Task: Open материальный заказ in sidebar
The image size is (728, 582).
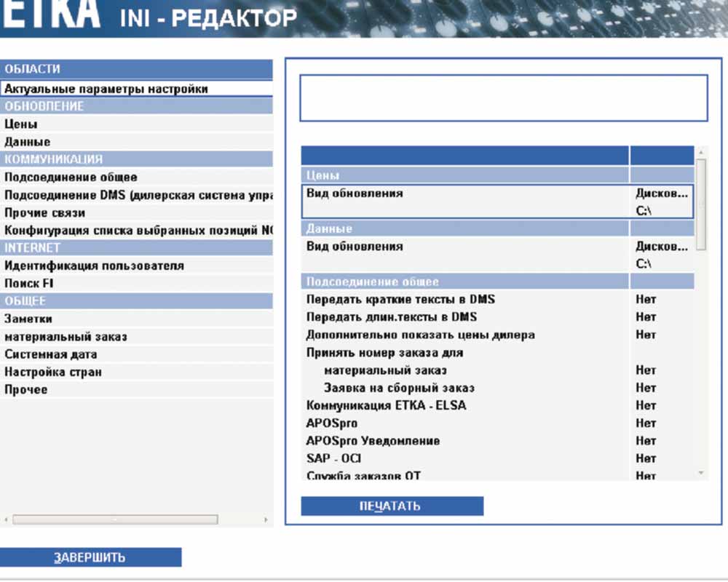Action: click(x=66, y=337)
